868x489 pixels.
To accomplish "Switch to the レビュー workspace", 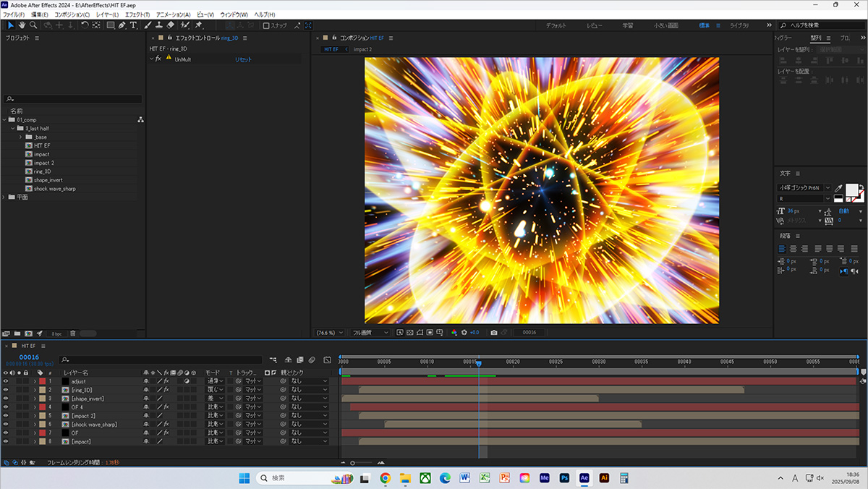I will [x=594, y=25].
